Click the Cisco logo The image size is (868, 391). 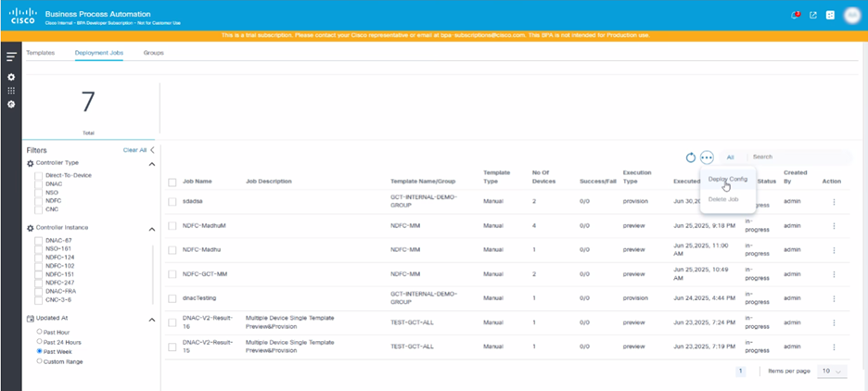pyautogui.click(x=22, y=16)
